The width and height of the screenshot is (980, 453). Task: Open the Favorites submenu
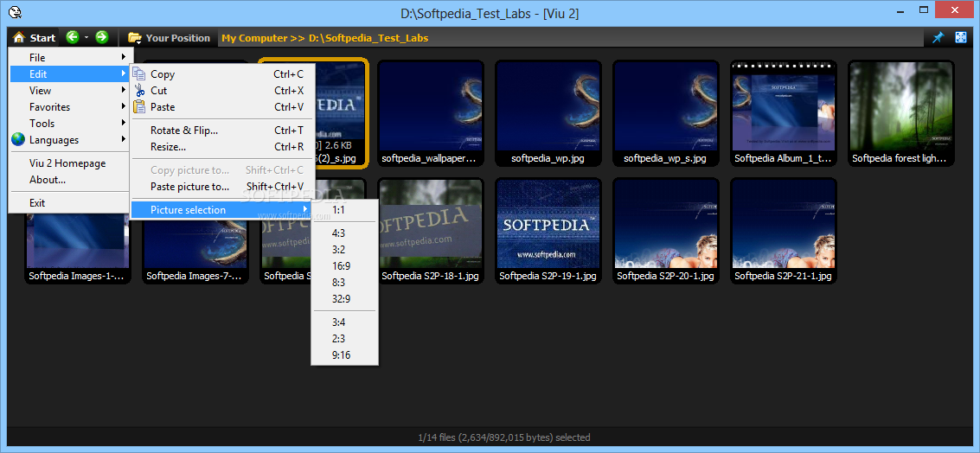pyautogui.click(x=68, y=107)
